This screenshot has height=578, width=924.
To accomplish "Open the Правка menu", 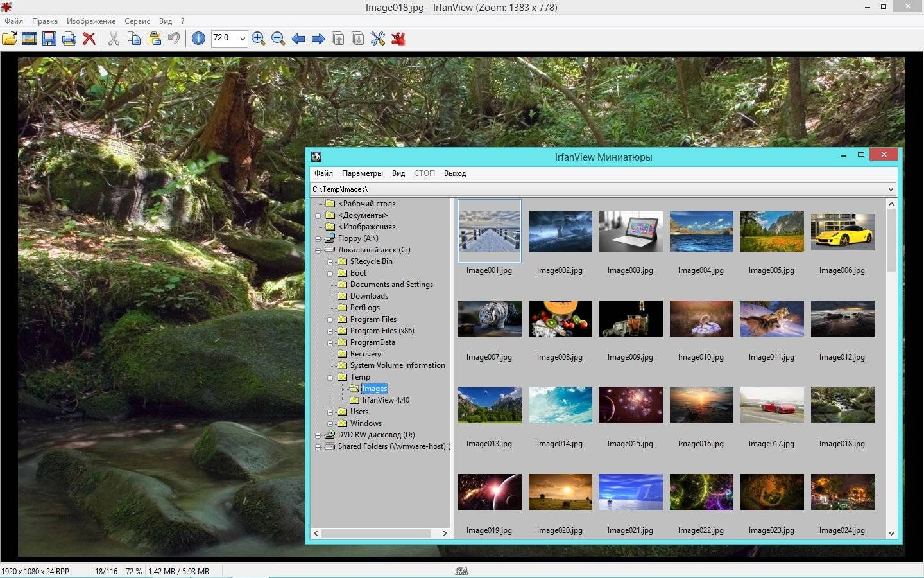I will 45,21.
